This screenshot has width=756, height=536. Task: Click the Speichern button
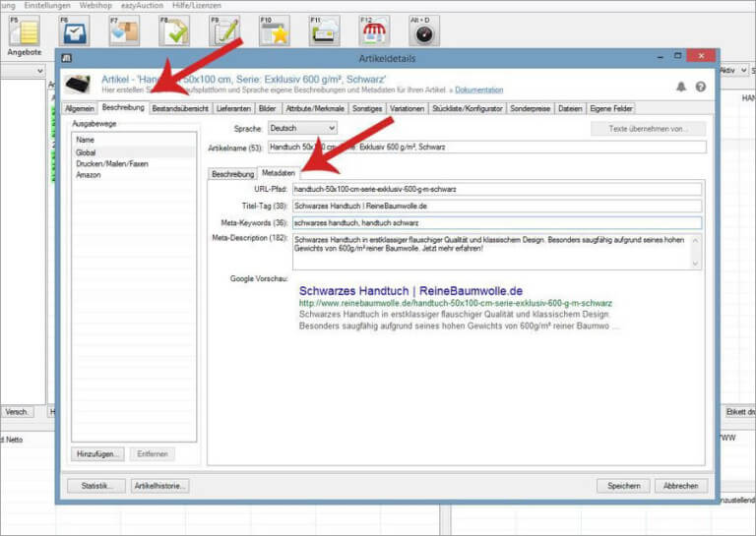(x=623, y=485)
